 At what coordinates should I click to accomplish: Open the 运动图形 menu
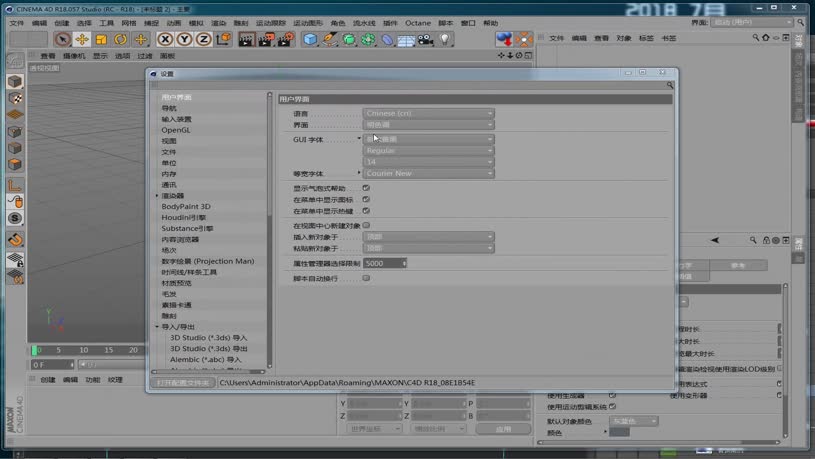pyautogui.click(x=308, y=23)
